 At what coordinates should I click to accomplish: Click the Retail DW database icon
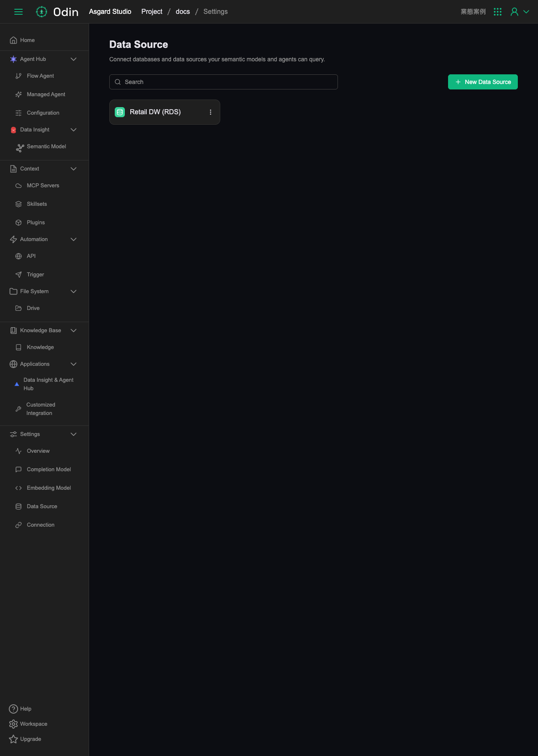pyautogui.click(x=120, y=112)
